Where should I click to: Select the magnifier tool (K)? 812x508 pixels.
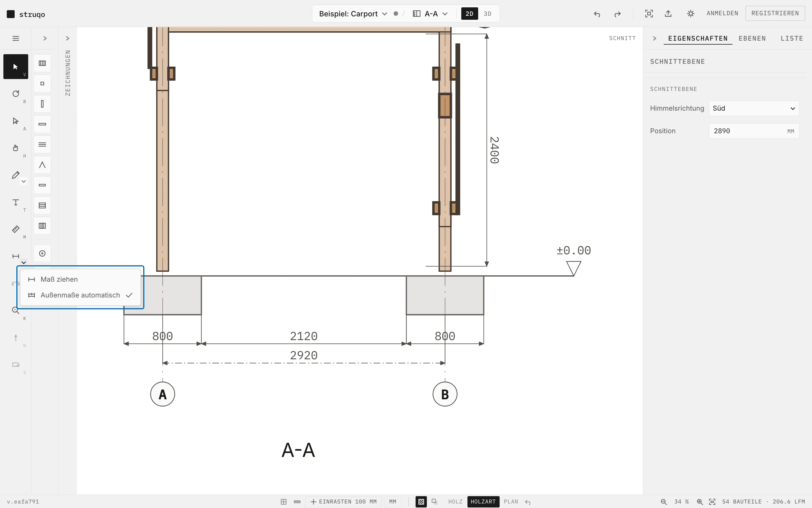[x=16, y=310]
